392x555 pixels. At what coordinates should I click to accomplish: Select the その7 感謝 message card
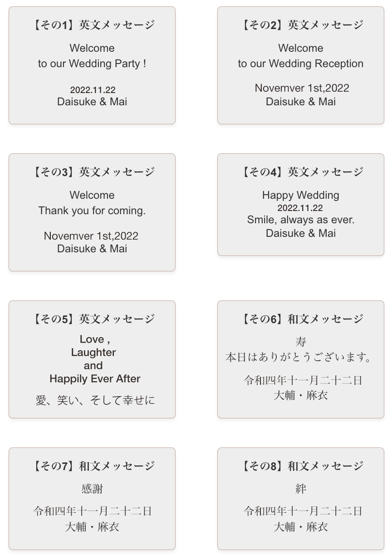(x=92, y=499)
